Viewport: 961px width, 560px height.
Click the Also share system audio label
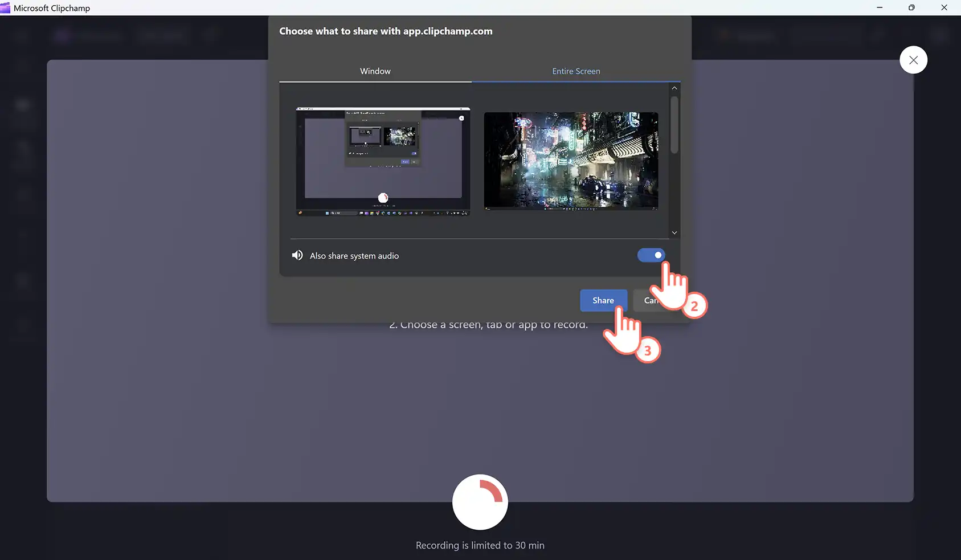pos(354,256)
